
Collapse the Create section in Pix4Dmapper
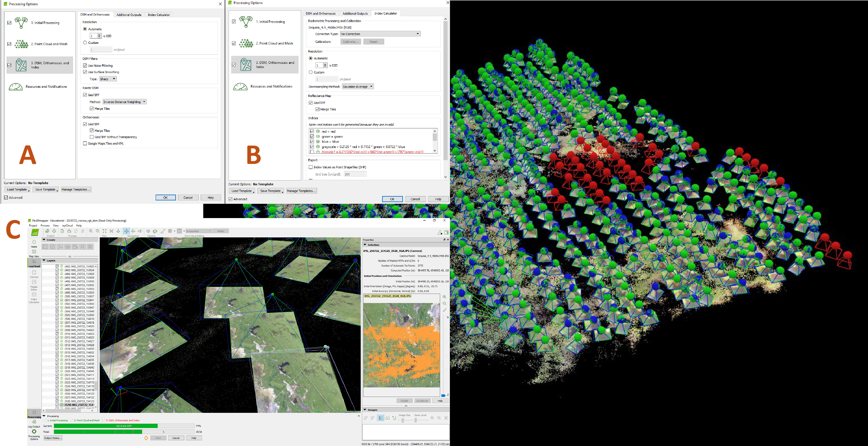click(x=44, y=240)
